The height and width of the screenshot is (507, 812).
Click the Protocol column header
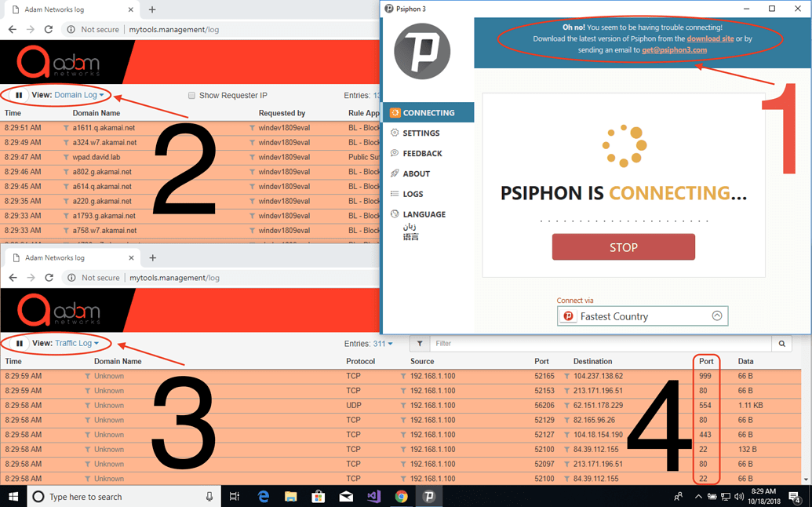tap(360, 361)
